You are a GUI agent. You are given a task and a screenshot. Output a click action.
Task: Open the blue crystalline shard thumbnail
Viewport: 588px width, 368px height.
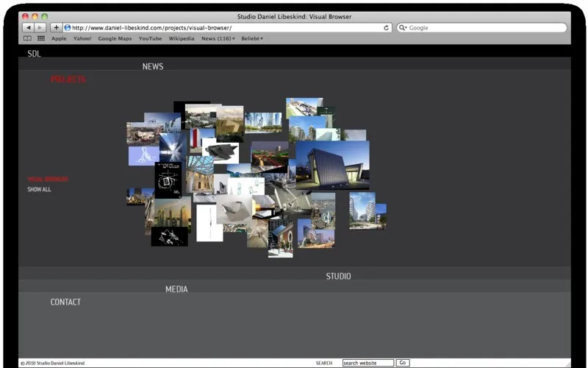[172, 146]
